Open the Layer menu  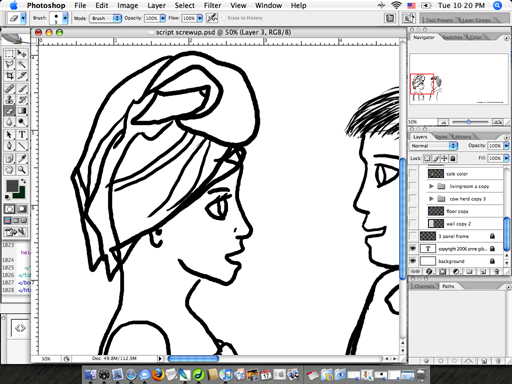156,5
